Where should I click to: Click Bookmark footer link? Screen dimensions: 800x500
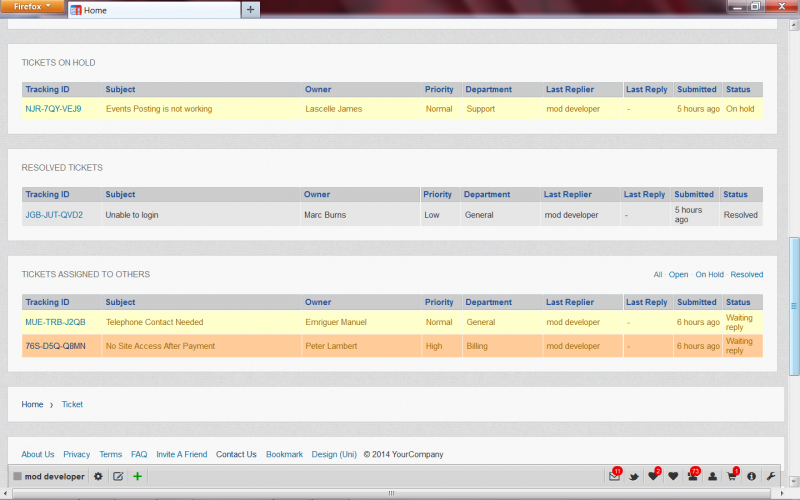click(x=284, y=454)
